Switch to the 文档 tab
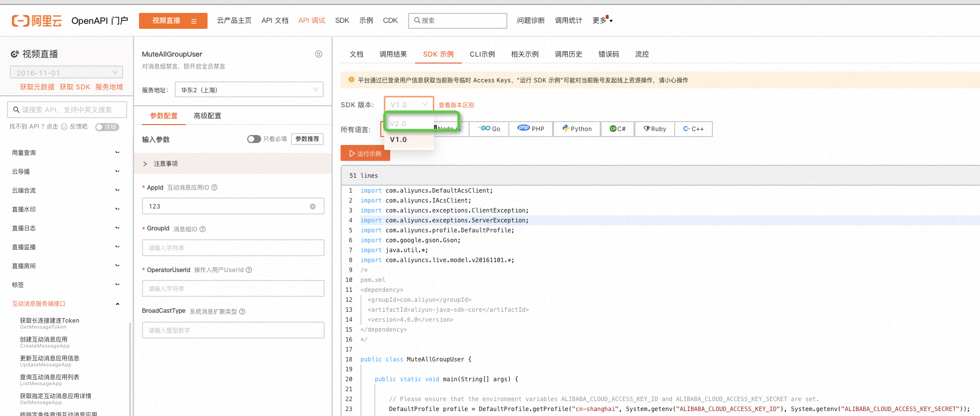This screenshot has height=416, width=980. (356, 54)
